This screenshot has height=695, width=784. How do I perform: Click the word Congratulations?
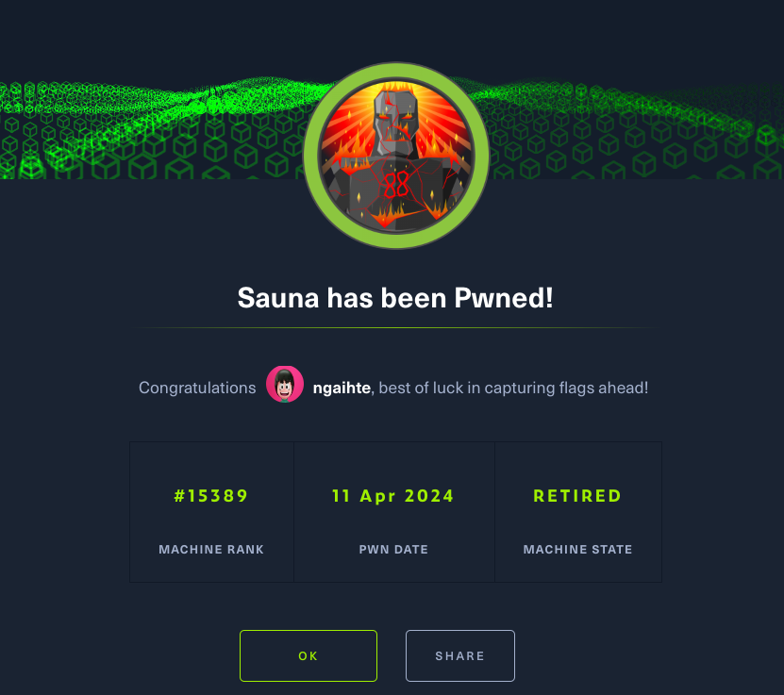197,388
